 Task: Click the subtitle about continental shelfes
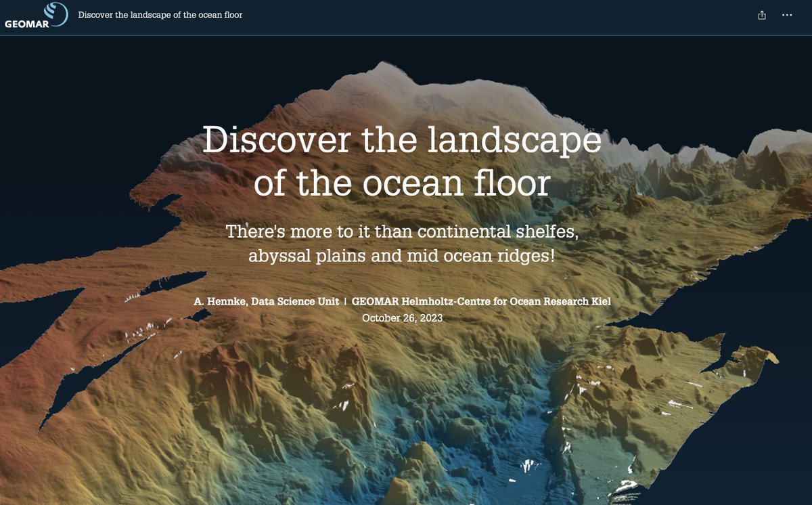pyautogui.click(x=402, y=244)
